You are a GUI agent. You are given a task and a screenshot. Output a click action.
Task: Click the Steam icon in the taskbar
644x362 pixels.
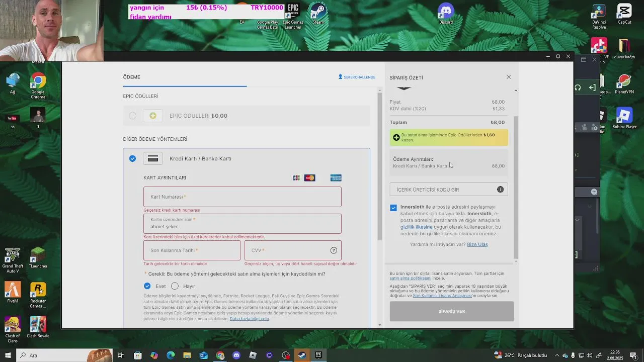[x=302, y=355]
